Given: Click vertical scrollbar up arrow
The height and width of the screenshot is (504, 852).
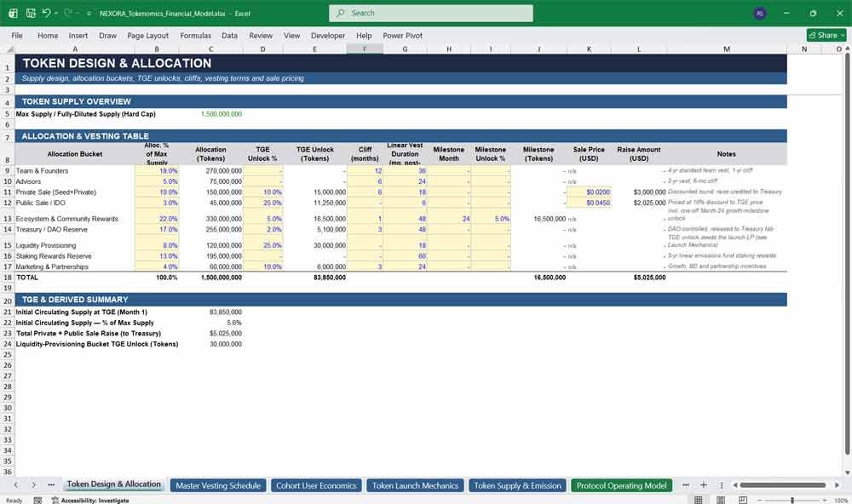Looking at the screenshot, I should [847, 49].
